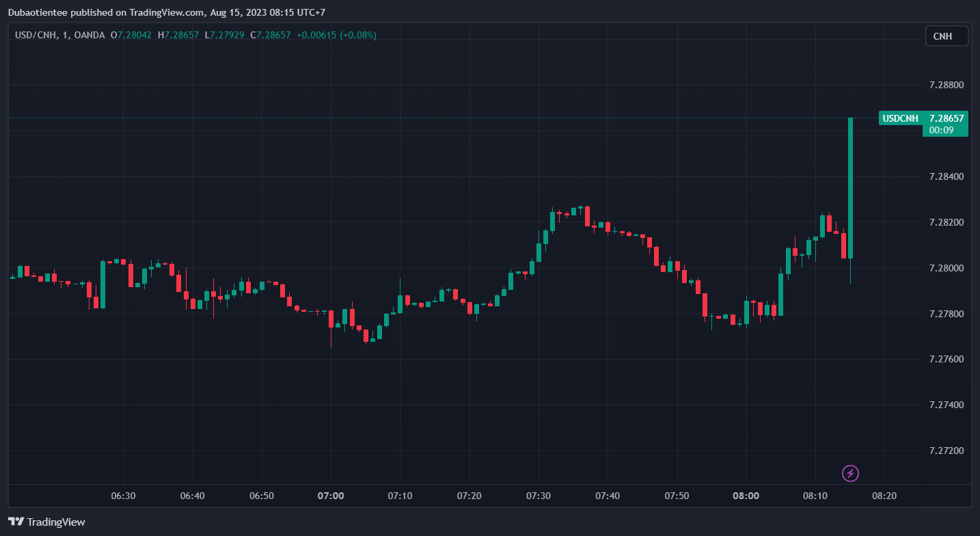Click the 06:30 time axis marker
Viewport: 980px width, 536px height.
point(123,496)
